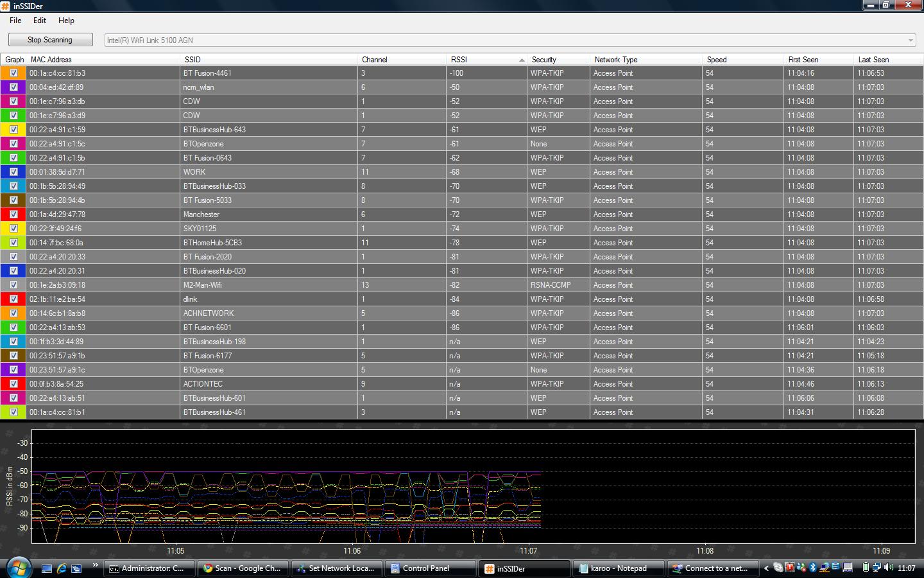Click the messenger buddies tray icon
The height and width of the screenshot is (578, 924).
tap(801, 568)
